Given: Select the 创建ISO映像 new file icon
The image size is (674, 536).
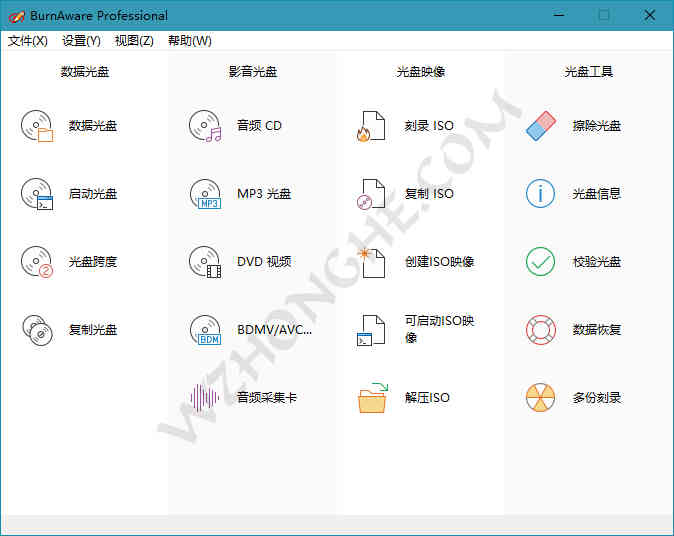Looking at the screenshot, I should pos(371,262).
